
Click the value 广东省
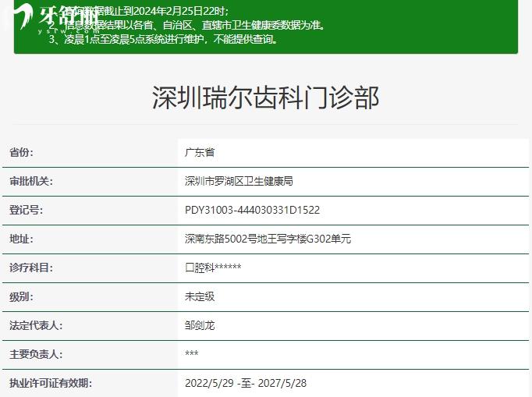[x=200, y=152]
